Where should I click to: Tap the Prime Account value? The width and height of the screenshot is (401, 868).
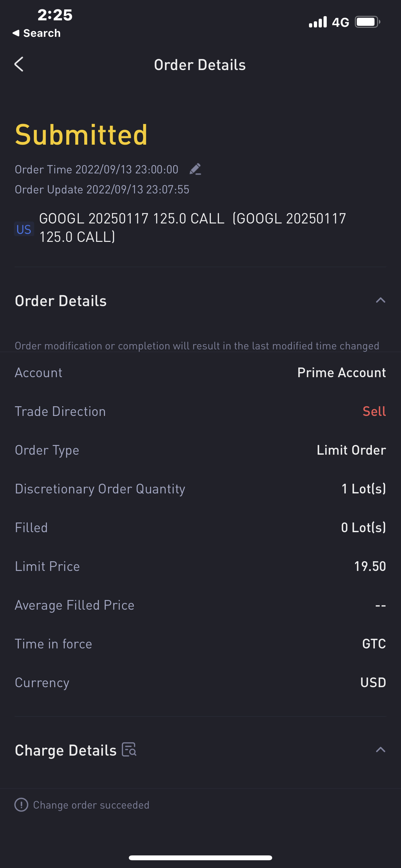[341, 373]
